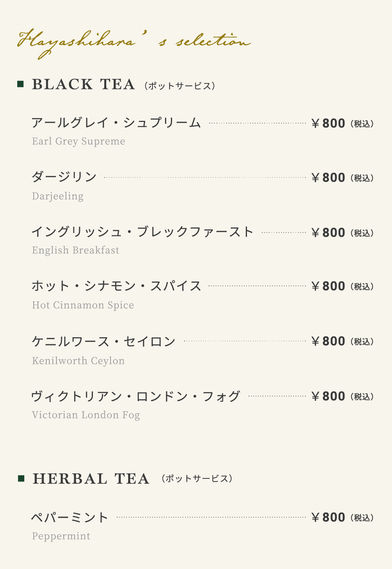This screenshot has height=569, width=392.
Task: Click the ¥800 price for Peppermint
Action: 328,518
